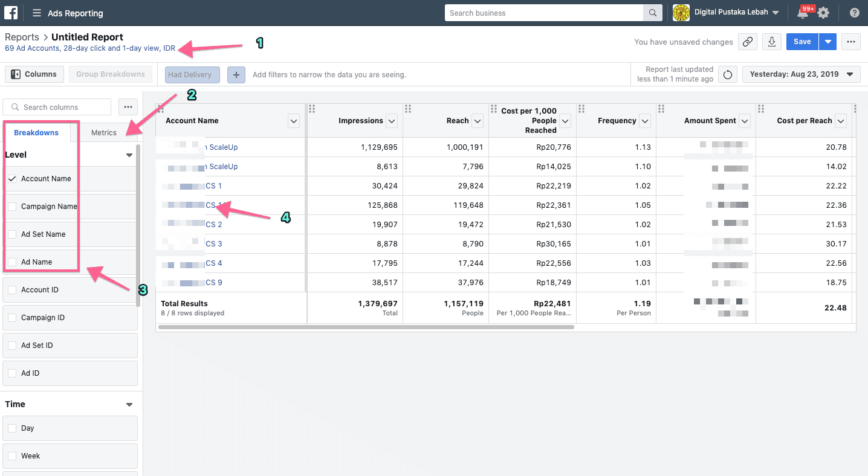The image size is (868, 476).
Task: Open the Ads Reporting hamburger menu
Action: coord(37,13)
